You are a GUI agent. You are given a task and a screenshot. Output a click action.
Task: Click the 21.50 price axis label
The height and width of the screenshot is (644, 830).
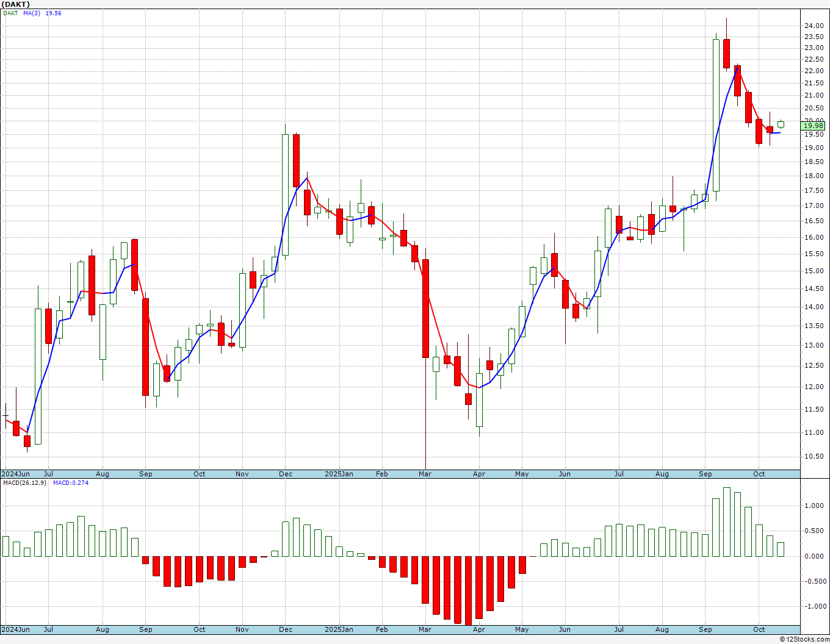pyautogui.click(x=814, y=83)
